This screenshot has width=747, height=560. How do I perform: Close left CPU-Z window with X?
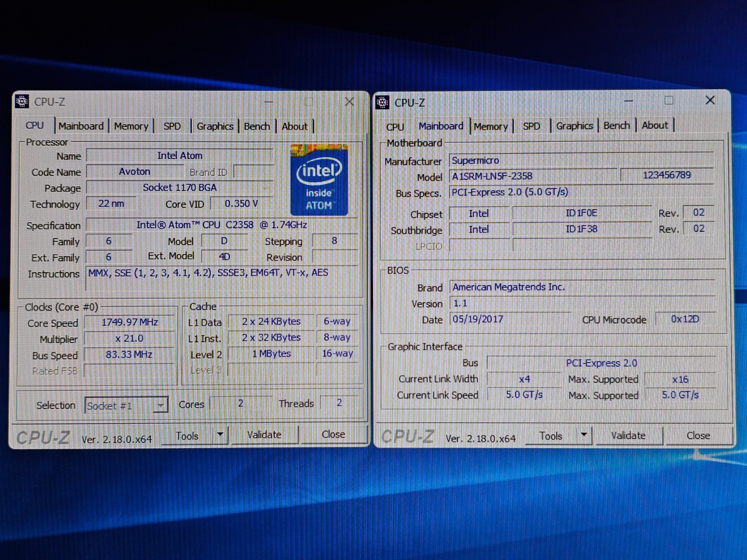coord(349,101)
